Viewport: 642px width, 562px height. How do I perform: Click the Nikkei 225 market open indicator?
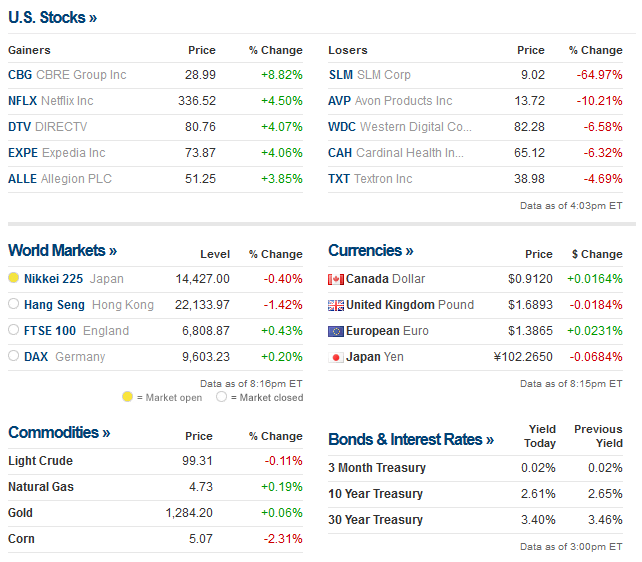click(14, 278)
